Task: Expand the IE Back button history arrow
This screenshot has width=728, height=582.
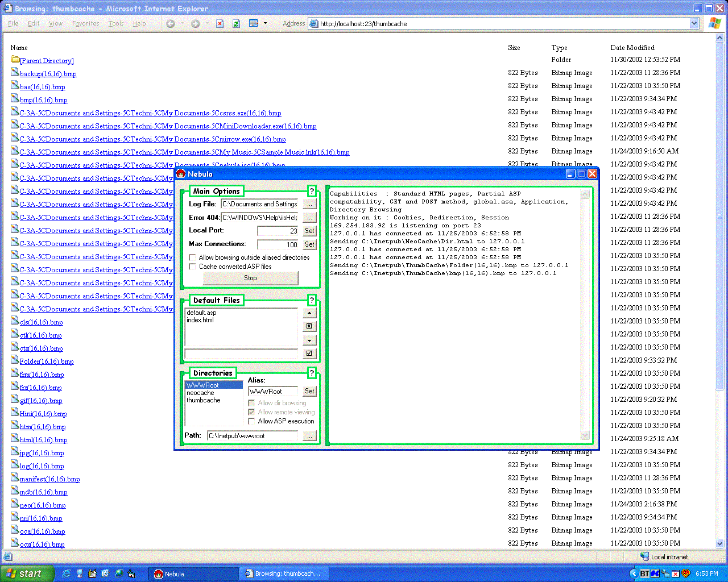Action: pos(183,23)
